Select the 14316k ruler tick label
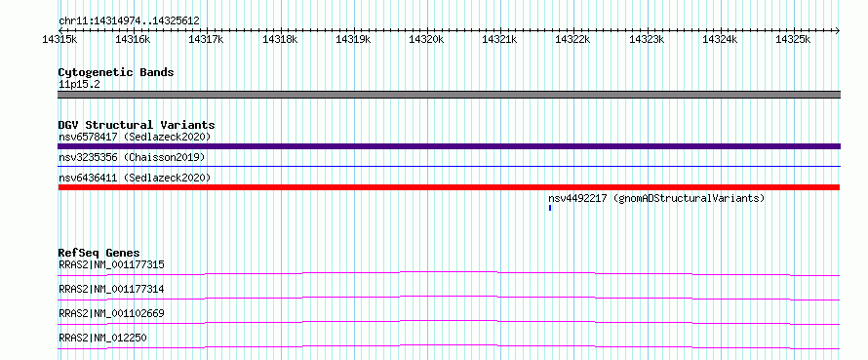868x360 pixels. [133, 39]
